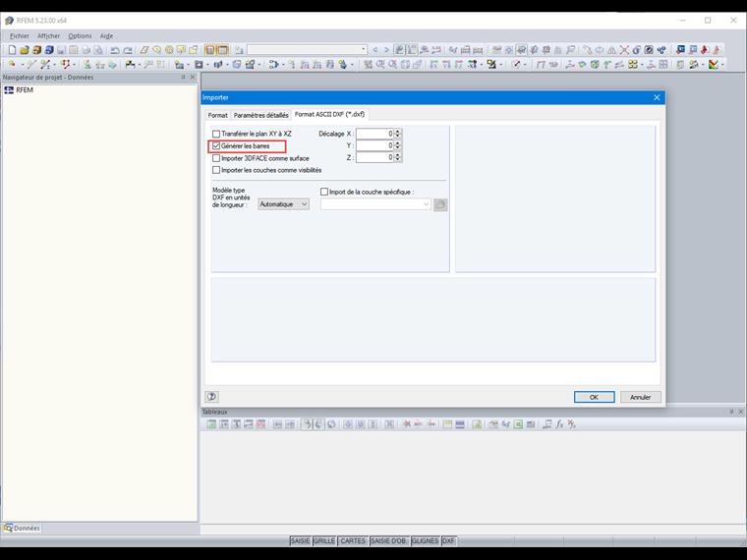This screenshot has height=560, width=747.
Task: Toggle GLIGNES in the status bar
Action: point(425,541)
